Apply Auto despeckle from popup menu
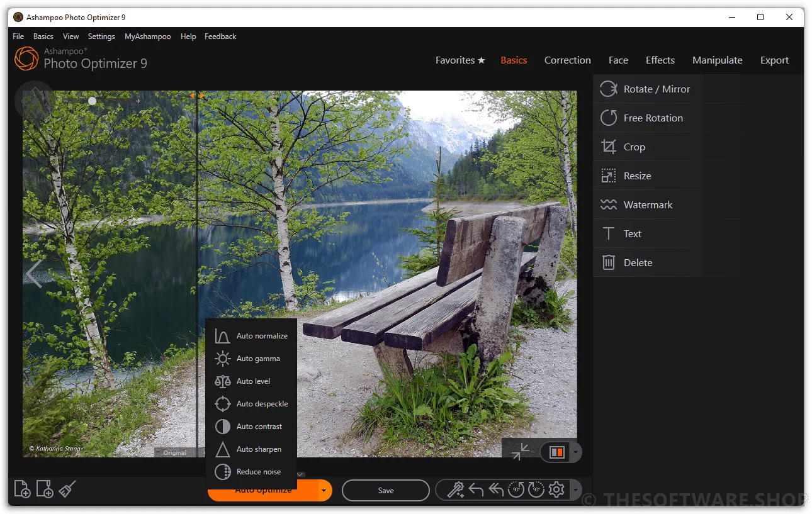Screen dimensions: 812x514 251,404
